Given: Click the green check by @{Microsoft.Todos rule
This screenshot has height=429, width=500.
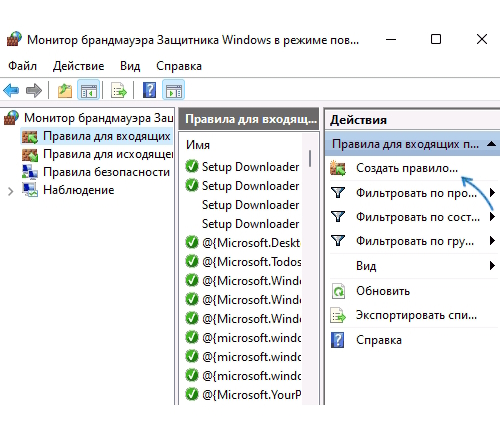Looking at the screenshot, I should (192, 261).
